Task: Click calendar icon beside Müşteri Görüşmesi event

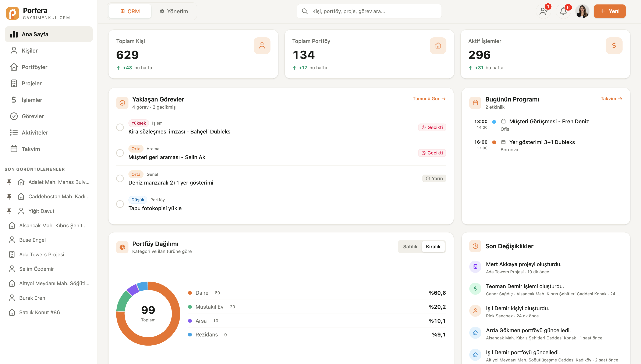Action: (503, 121)
